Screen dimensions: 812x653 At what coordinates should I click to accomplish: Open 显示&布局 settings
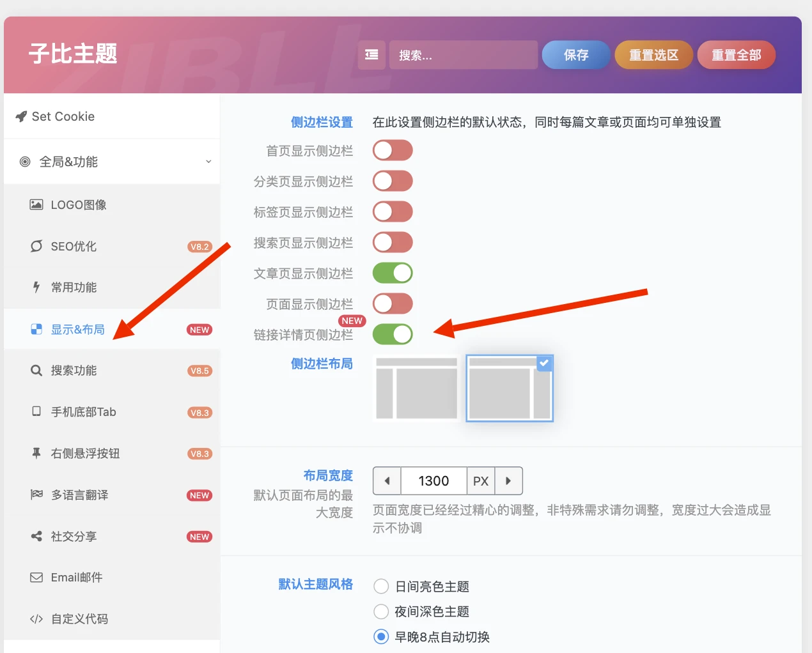click(112, 329)
